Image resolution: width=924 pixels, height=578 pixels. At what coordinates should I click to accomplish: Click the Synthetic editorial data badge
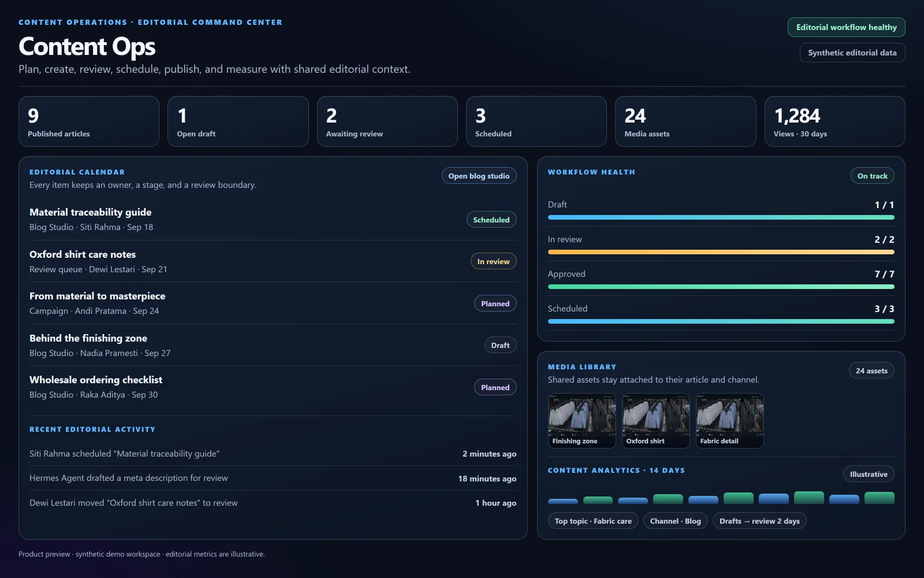coord(852,53)
